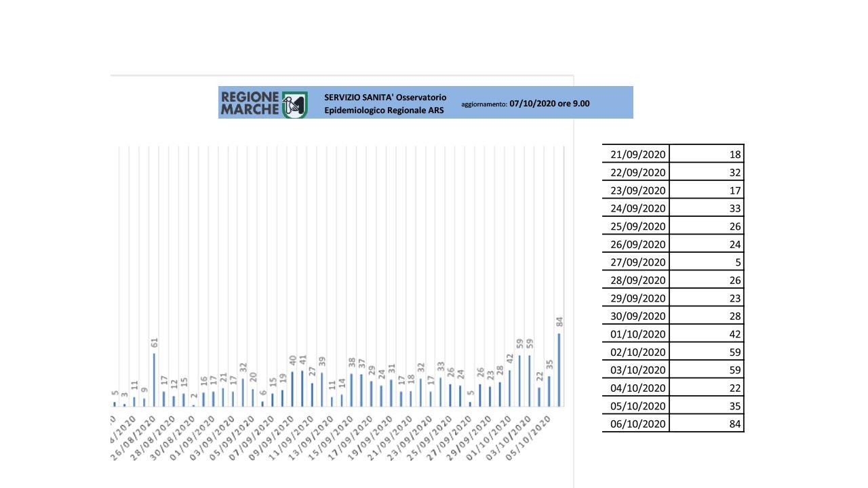Click the tallest chart bar labeled 84

[x=559, y=370]
